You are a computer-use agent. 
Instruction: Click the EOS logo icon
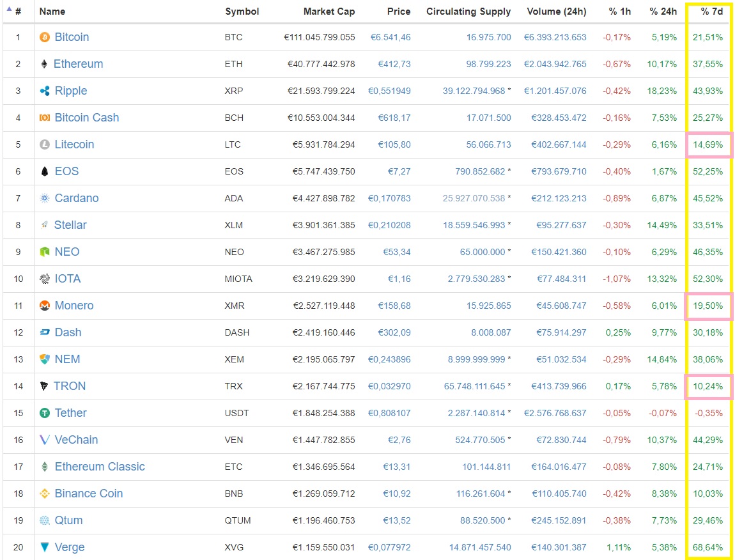coord(45,171)
